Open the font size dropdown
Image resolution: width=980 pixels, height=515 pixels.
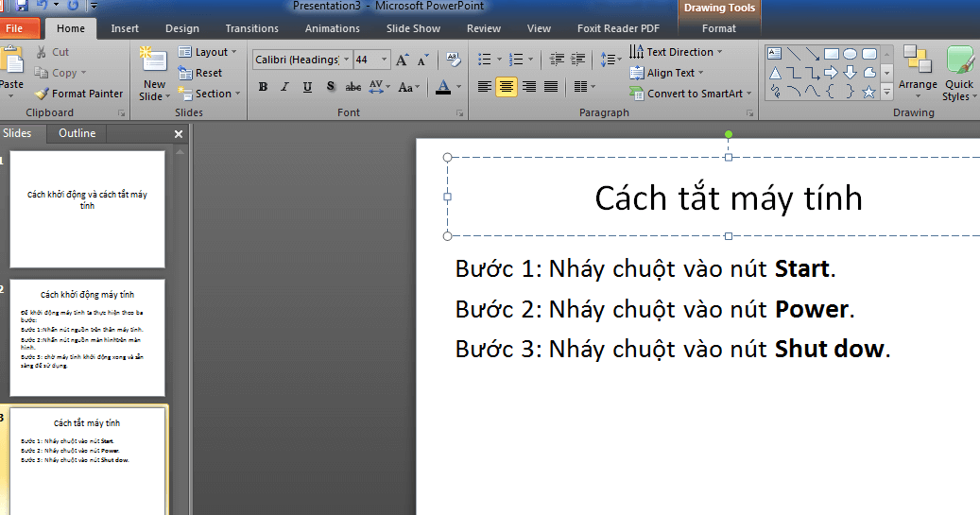pyautogui.click(x=385, y=60)
